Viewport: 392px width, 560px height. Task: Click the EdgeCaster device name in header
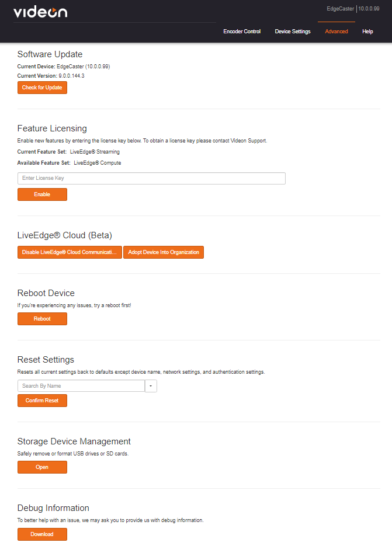340,9
